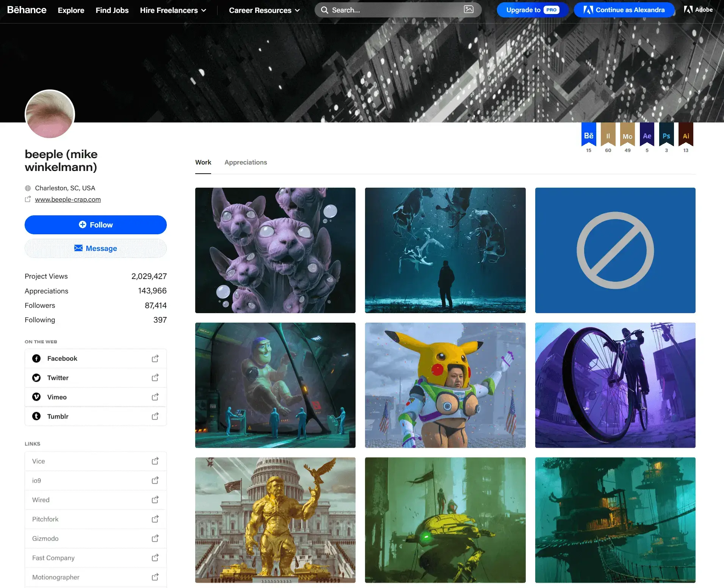
Task: Open the purple bicycle rider project
Action: pyautogui.click(x=615, y=385)
